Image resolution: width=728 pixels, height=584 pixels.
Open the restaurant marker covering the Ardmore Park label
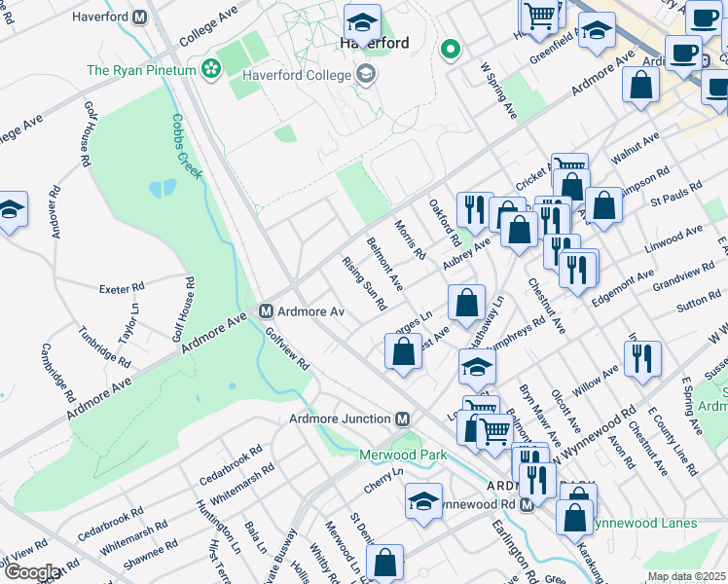537,482
